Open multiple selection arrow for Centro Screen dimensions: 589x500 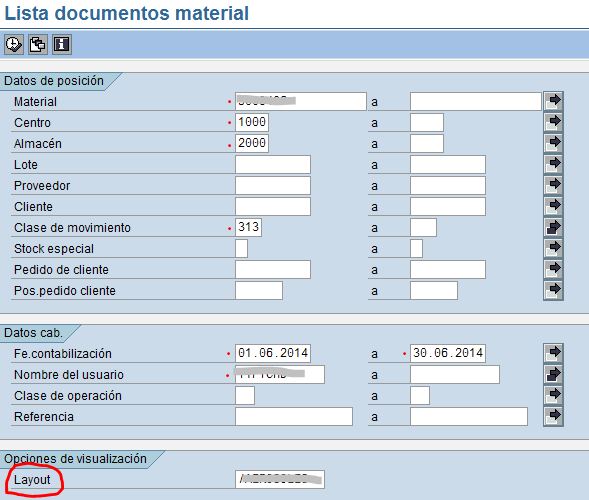553,122
